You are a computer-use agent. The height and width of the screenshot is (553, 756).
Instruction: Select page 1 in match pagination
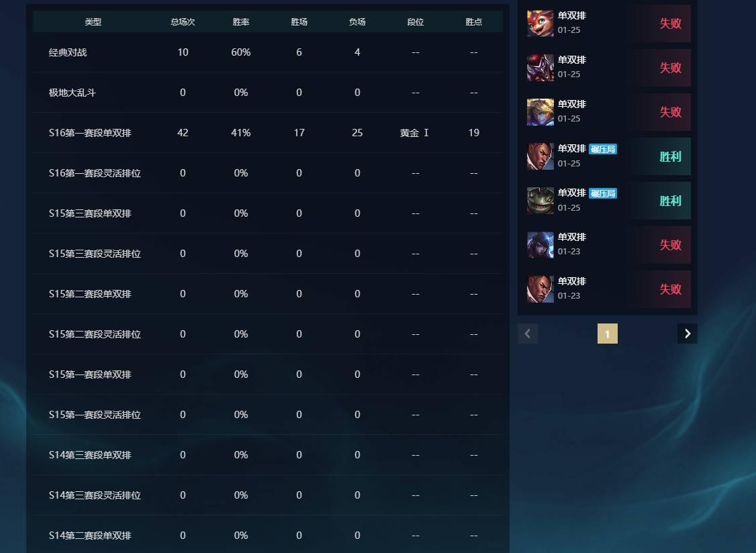[608, 334]
